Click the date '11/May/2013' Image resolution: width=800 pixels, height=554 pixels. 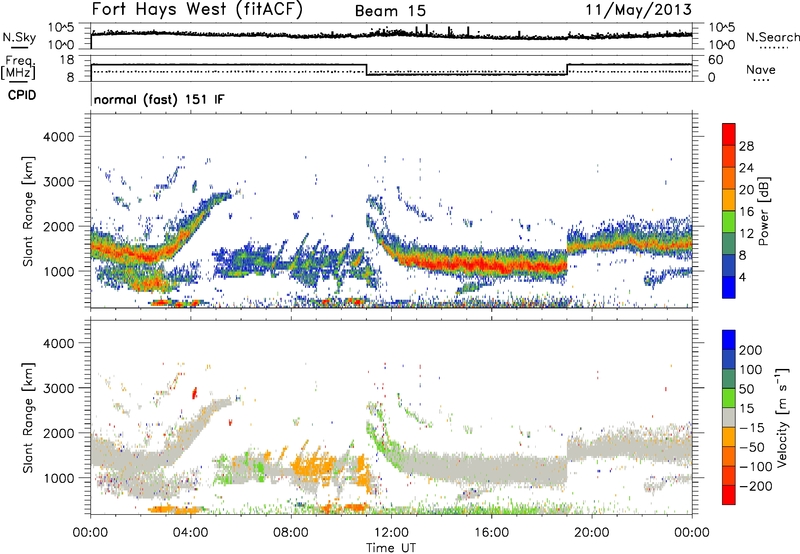638,10
